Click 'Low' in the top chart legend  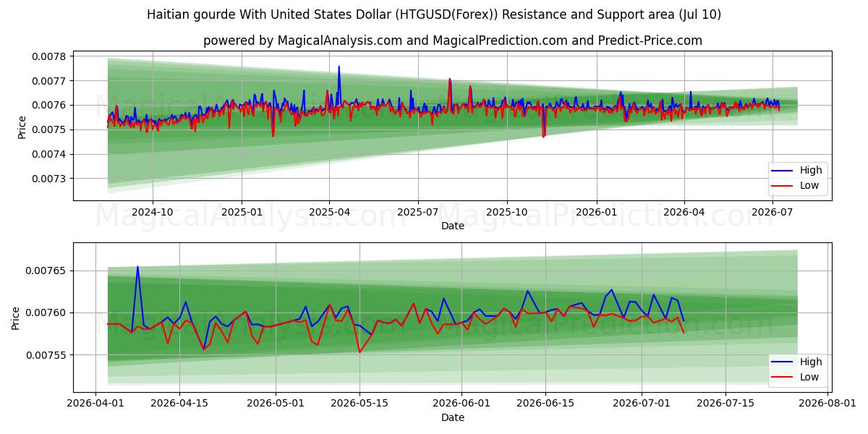click(x=809, y=185)
